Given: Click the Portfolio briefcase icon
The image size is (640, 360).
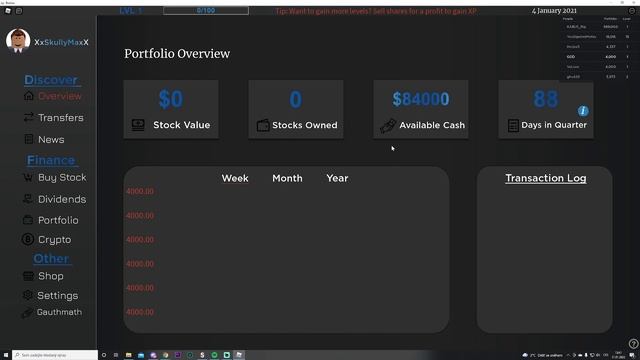Looking at the screenshot, I should point(28,220).
